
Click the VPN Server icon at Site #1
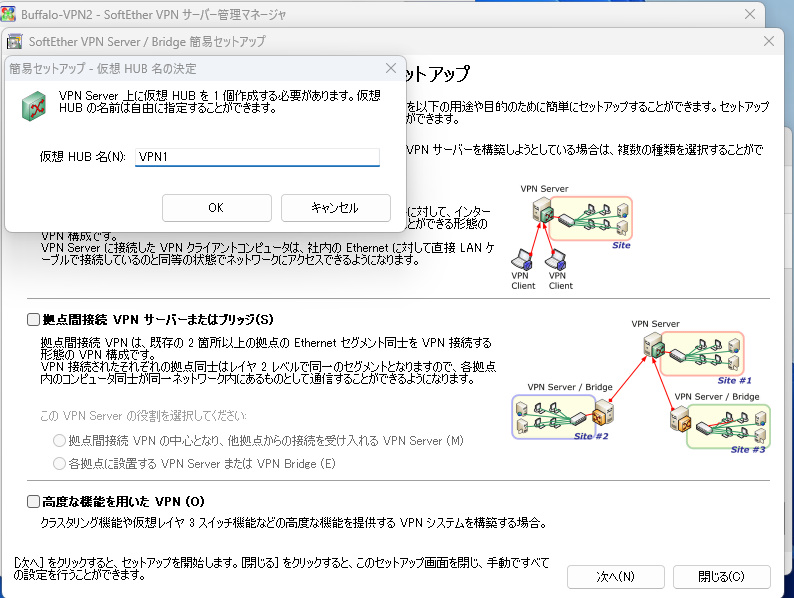(x=654, y=345)
